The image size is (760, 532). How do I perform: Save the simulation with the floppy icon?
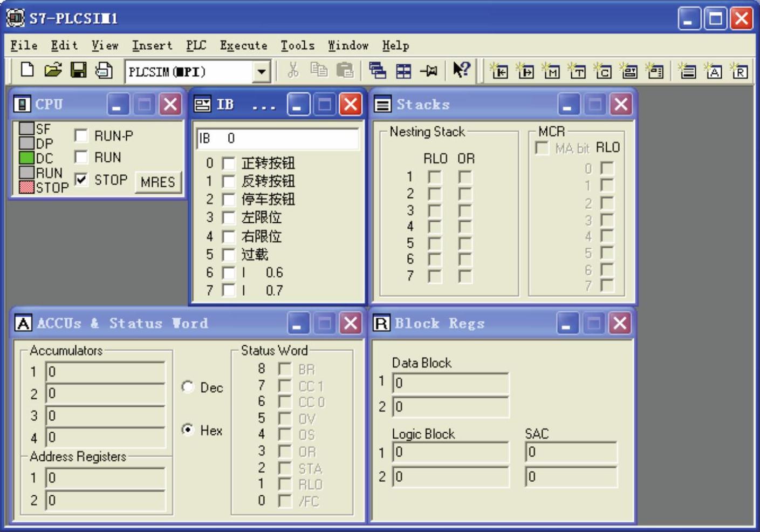point(79,70)
